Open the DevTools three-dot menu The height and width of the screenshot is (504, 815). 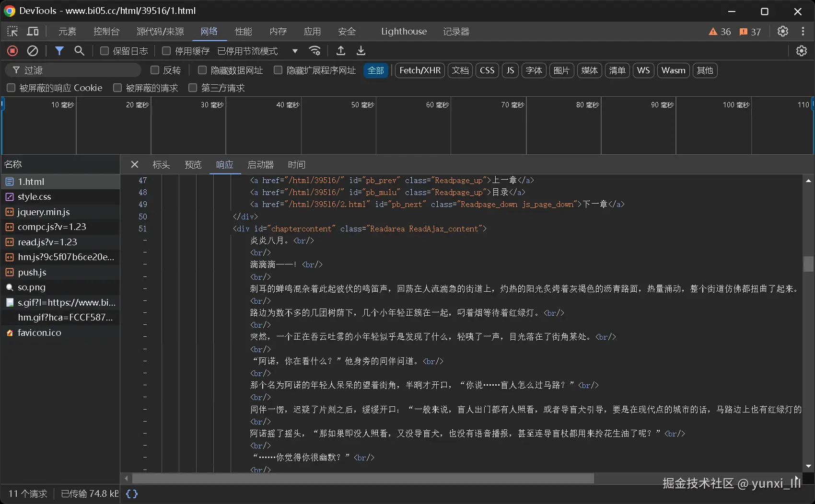pyautogui.click(x=803, y=32)
